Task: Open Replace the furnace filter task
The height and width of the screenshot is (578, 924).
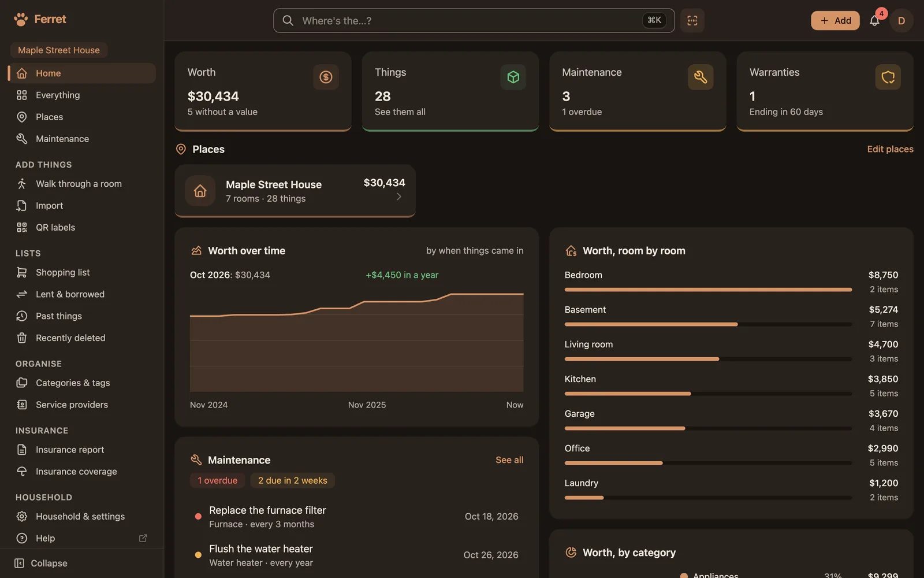Action: pos(357,517)
